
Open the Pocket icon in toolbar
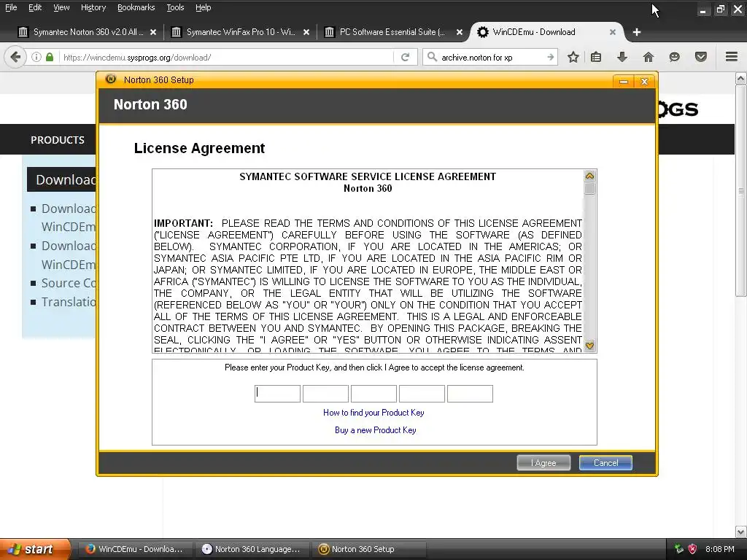pyautogui.click(x=700, y=57)
